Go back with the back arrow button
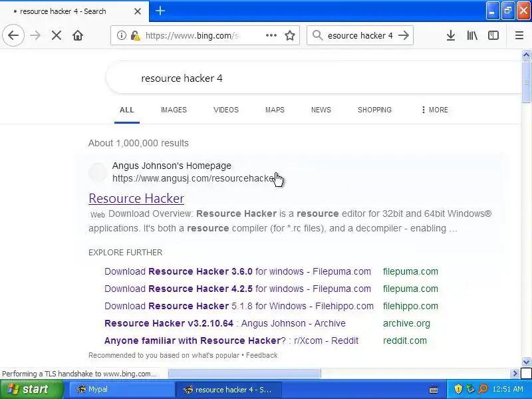 point(13,35)
